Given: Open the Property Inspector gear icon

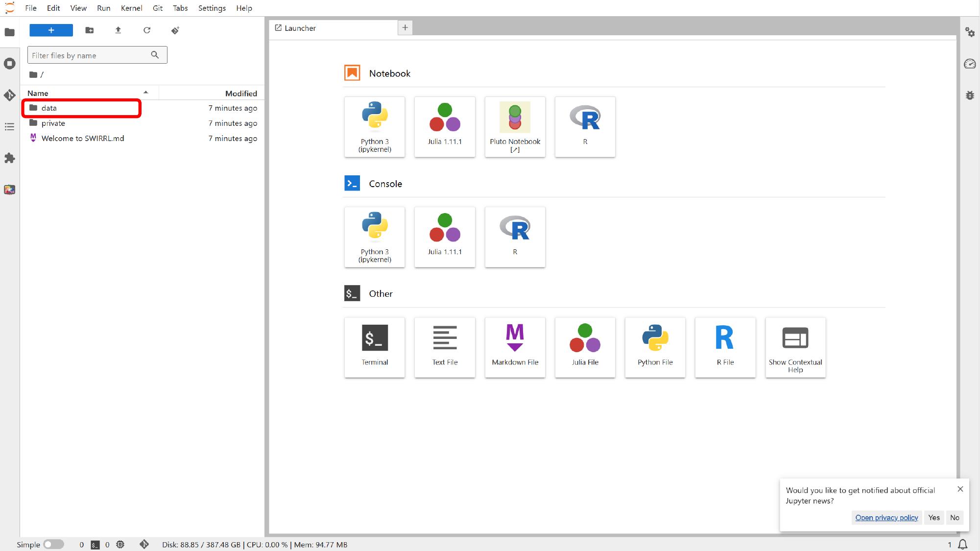Looking at the screenshot, I should pos(970,32).
